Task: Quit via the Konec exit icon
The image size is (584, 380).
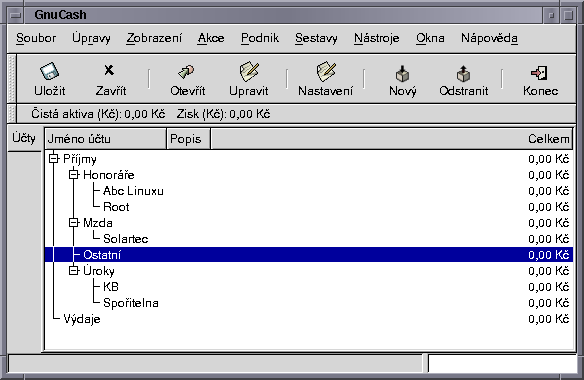Action: tap(539, 73)
